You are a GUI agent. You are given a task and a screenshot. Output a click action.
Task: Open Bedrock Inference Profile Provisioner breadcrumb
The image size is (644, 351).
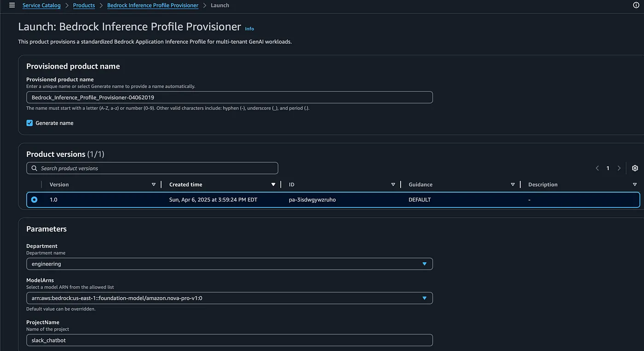153,6
